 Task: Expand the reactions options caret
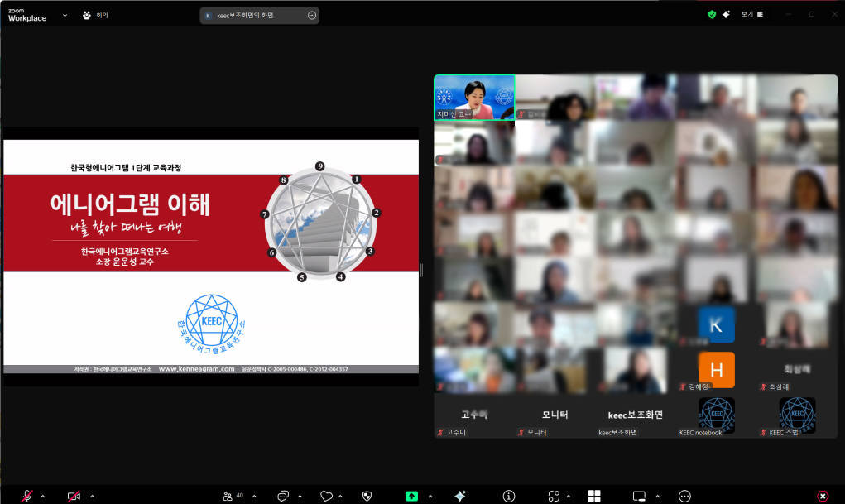pyautogui.click(x=340, y=496)
